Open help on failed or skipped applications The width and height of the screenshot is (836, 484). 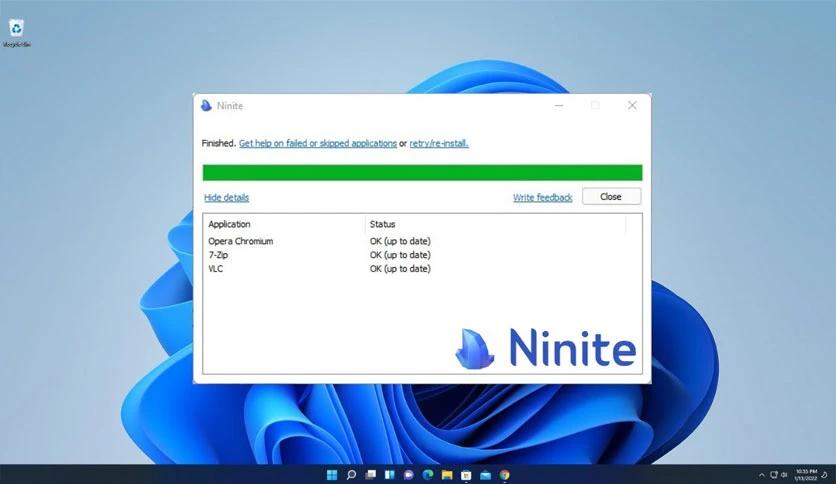318,143
